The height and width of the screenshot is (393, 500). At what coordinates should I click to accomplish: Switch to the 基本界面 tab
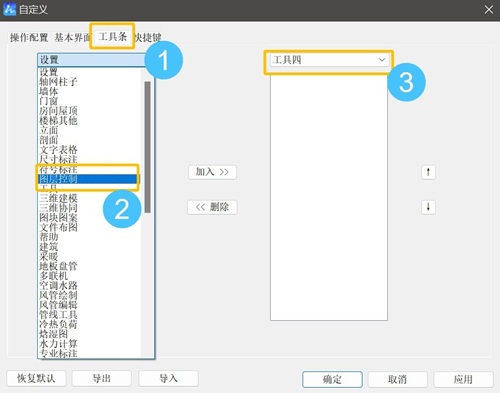(72, 37)
